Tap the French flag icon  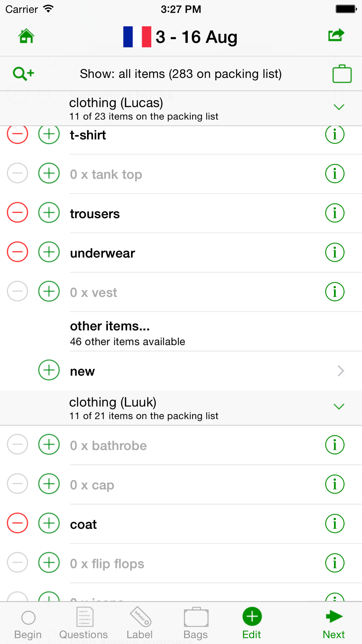[137, 37]
